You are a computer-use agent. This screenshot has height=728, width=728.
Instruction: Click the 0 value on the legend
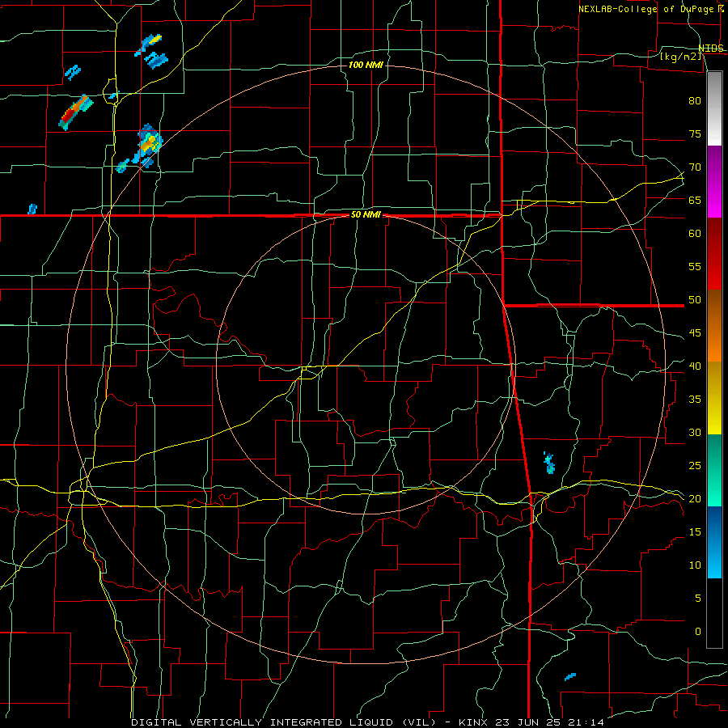pos(698,632)
